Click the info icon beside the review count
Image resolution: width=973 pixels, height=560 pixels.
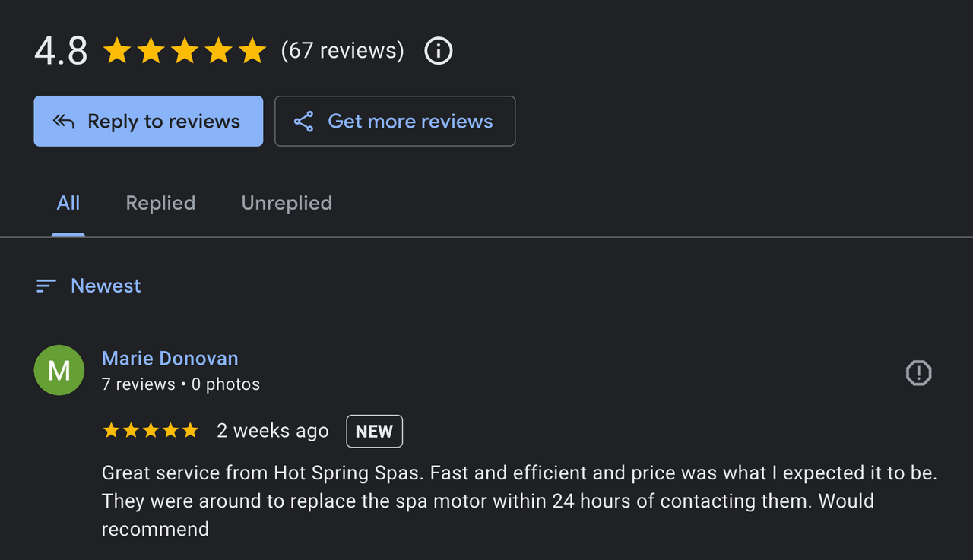[x=438, y=52]
